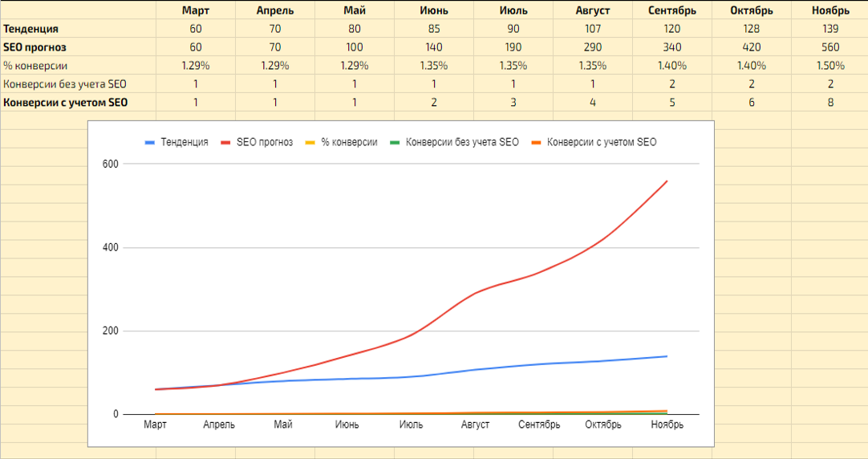Viewport: 868px width, 459px height.
Task: Select the cell containing 1.50%
Action: tap(829, 66)
